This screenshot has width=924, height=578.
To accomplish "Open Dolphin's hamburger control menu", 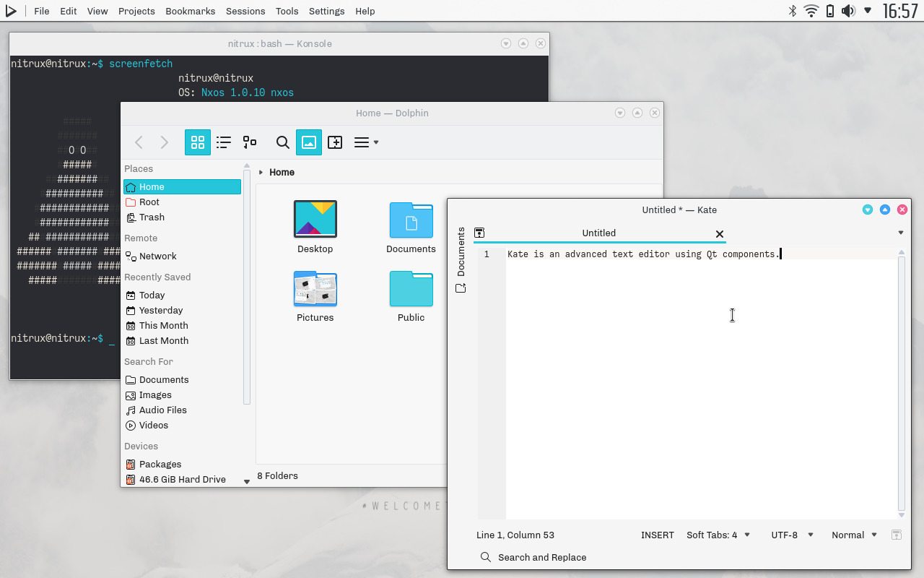I will (x=365, y=142).
